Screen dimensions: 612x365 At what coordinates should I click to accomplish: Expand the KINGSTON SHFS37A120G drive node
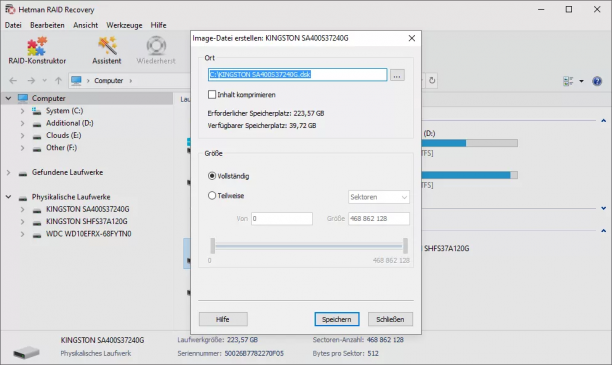(22, 222)
